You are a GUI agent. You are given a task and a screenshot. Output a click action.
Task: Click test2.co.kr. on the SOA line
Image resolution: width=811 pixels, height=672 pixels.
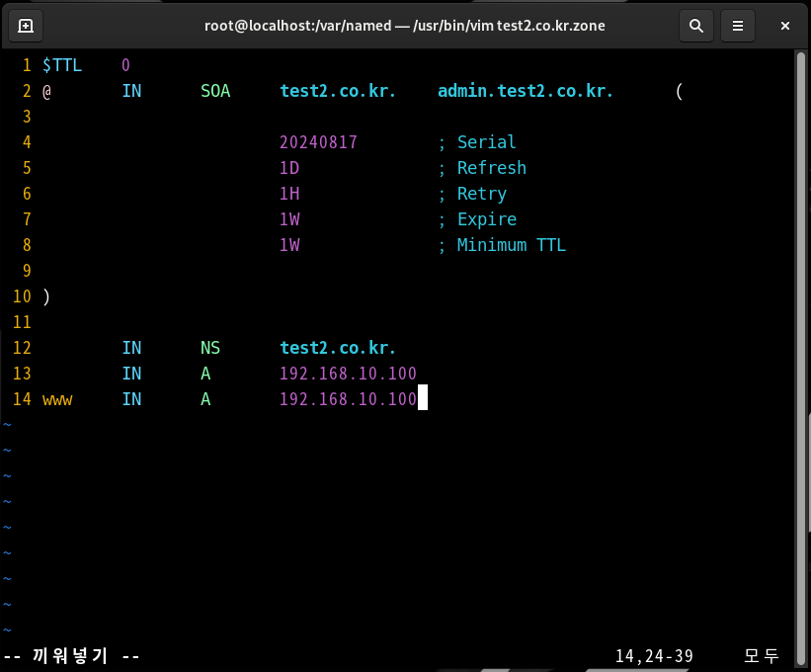click(x=337, y=91)
